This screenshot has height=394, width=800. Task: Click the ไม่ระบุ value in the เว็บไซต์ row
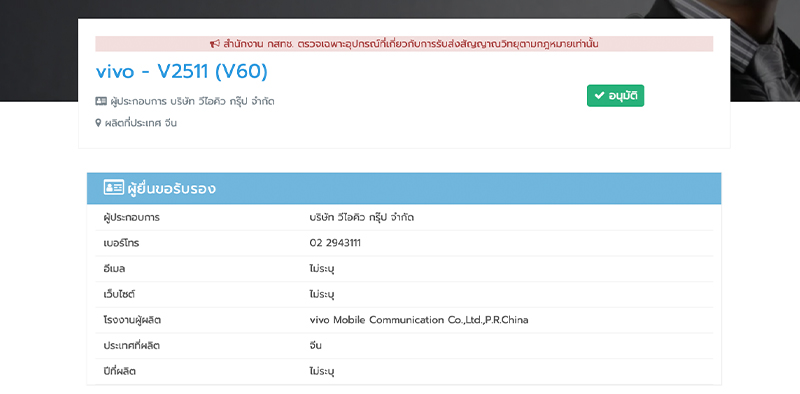(x=322, y=294)
